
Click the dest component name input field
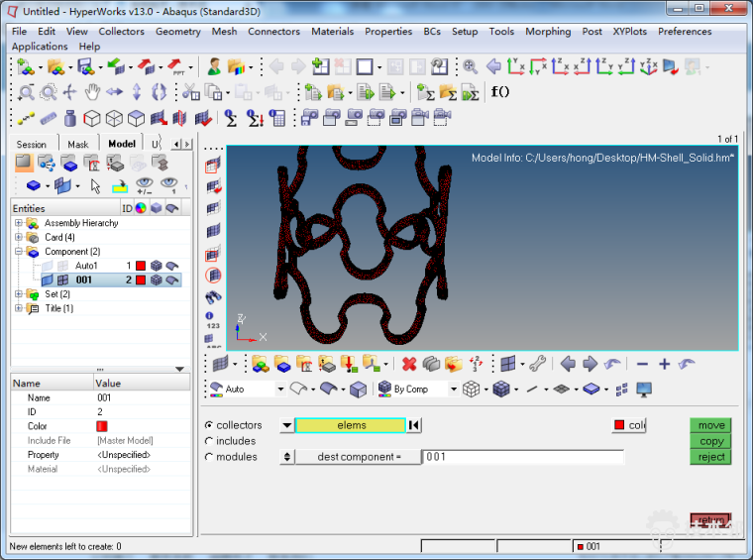click(523, 457)
